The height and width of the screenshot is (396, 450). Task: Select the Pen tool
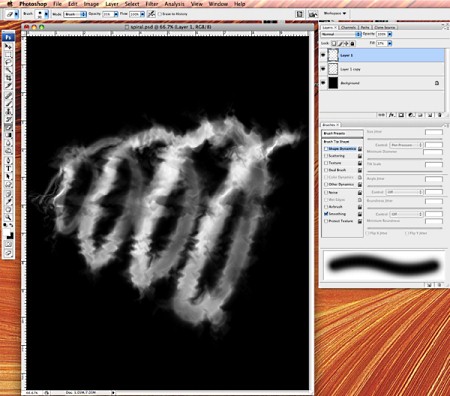click(8, 161)
